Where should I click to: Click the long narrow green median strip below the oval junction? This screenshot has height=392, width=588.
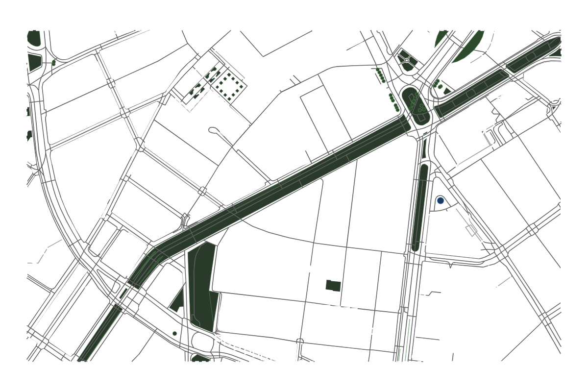[420, 207]
